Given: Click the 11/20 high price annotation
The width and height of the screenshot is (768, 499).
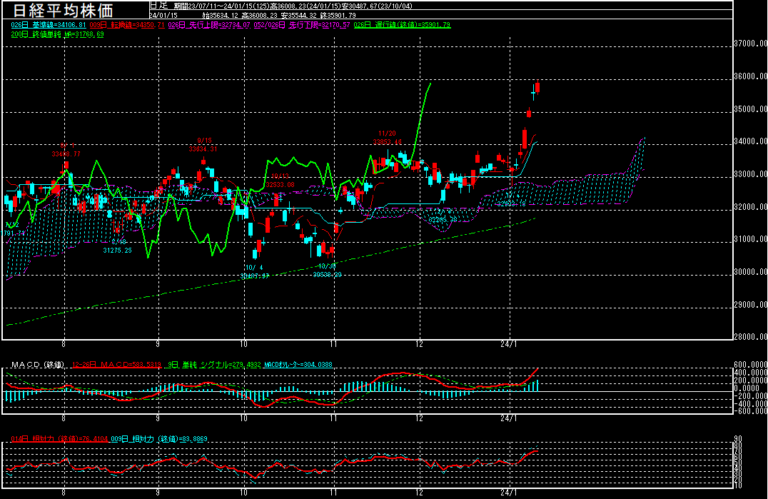Looking at the screenshot, I should point(387,138).
